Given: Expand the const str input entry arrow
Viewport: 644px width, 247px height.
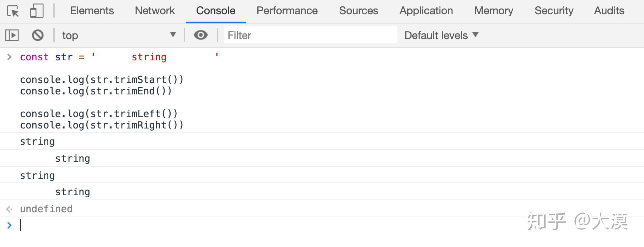Looking at the screenshot, I should coord(10,57).
